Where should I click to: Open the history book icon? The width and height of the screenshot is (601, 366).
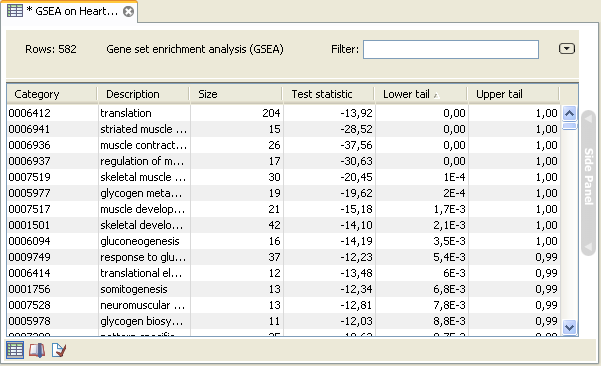(37, 350)
